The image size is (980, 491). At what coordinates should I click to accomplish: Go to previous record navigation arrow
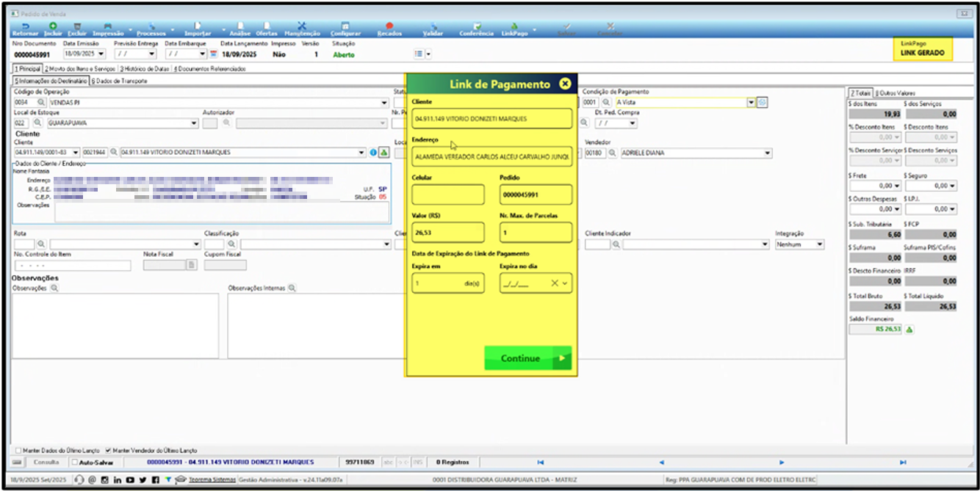tap(660, 462)
